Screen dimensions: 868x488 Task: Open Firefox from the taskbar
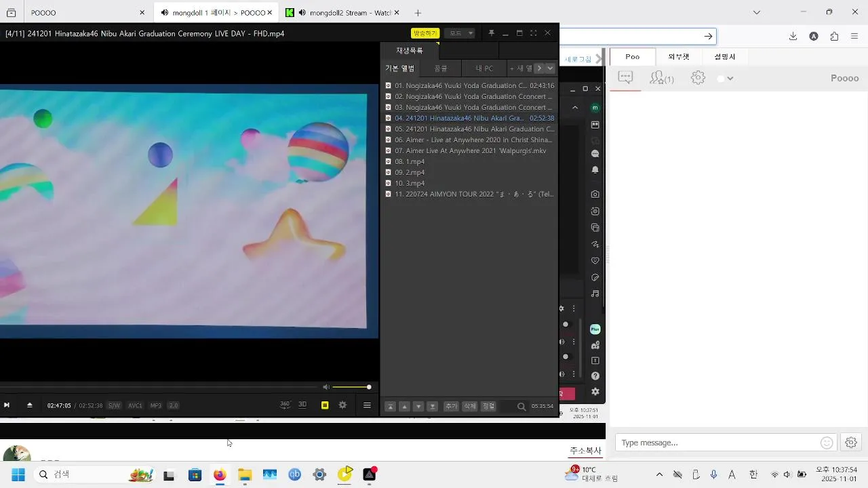[220, 474]
